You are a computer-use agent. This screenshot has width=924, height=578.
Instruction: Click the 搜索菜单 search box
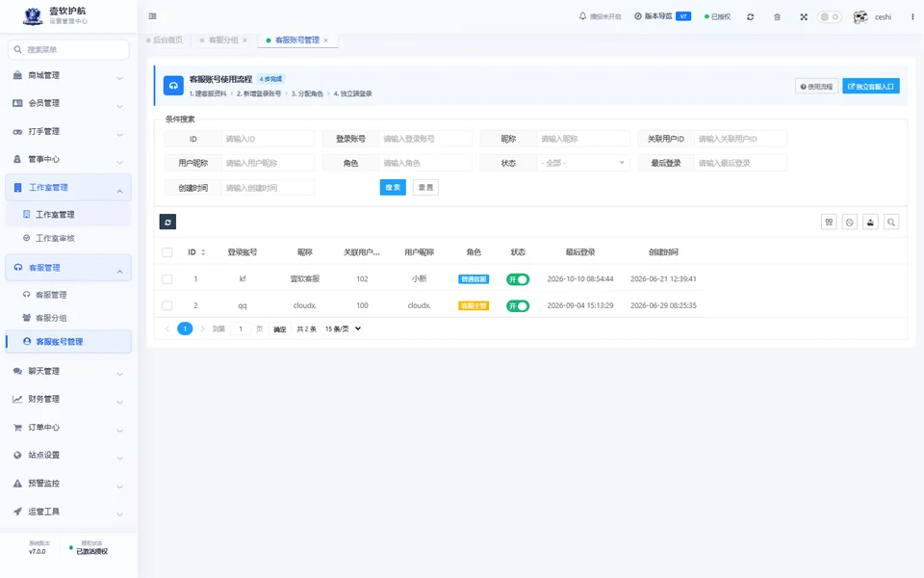coord(68,49)
